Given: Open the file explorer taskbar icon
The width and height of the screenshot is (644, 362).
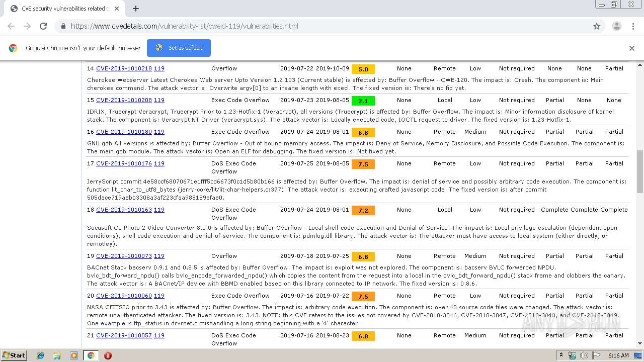Looking at the screenshot, I should point(57,355).
